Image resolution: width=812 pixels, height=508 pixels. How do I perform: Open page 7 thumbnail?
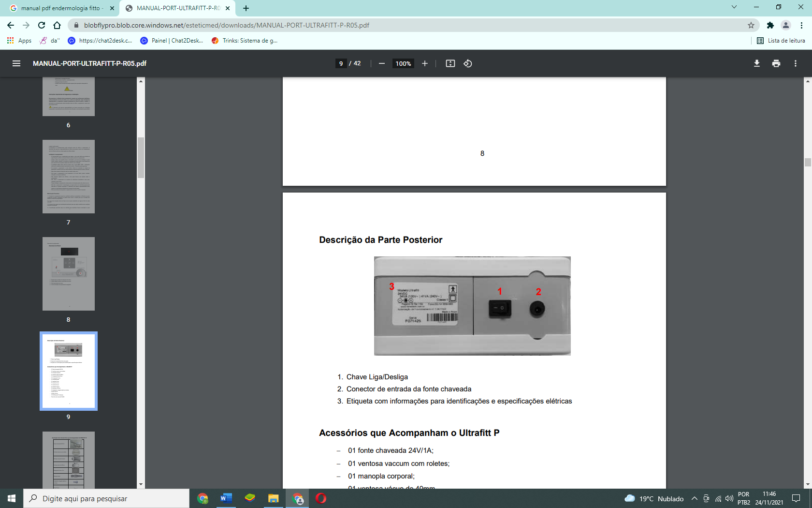tap(69, 177)
